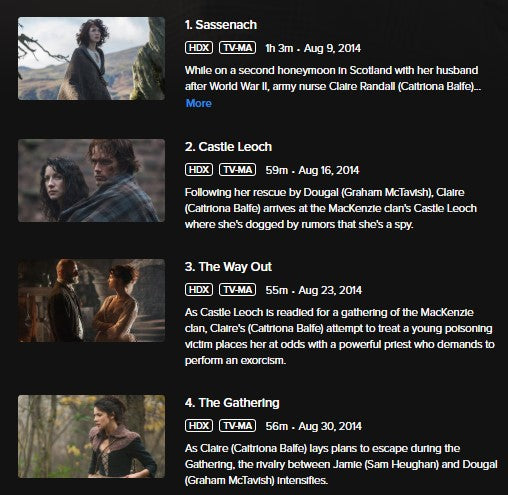Click the TV-MA badge for The Gathering
The image size is (508, 495).
tap(238, 426)
